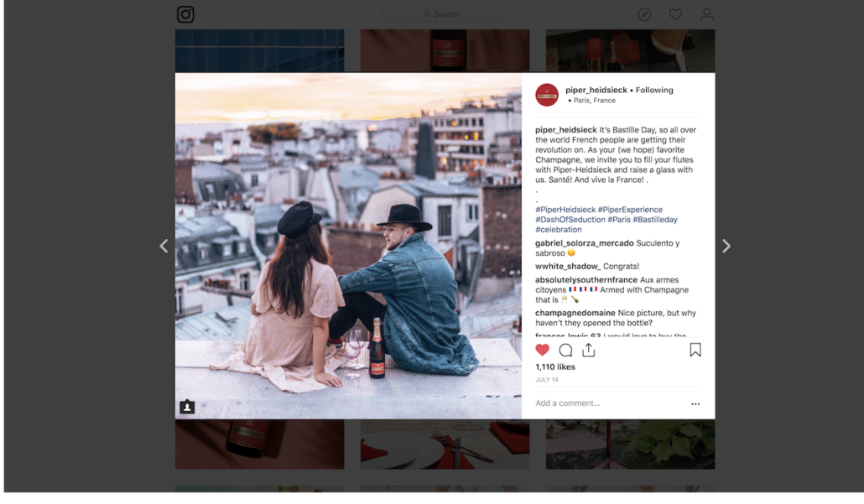This screenshot has height=504, width=864.
Task: Unlike the post with the red heart
Action: (542, 350)
